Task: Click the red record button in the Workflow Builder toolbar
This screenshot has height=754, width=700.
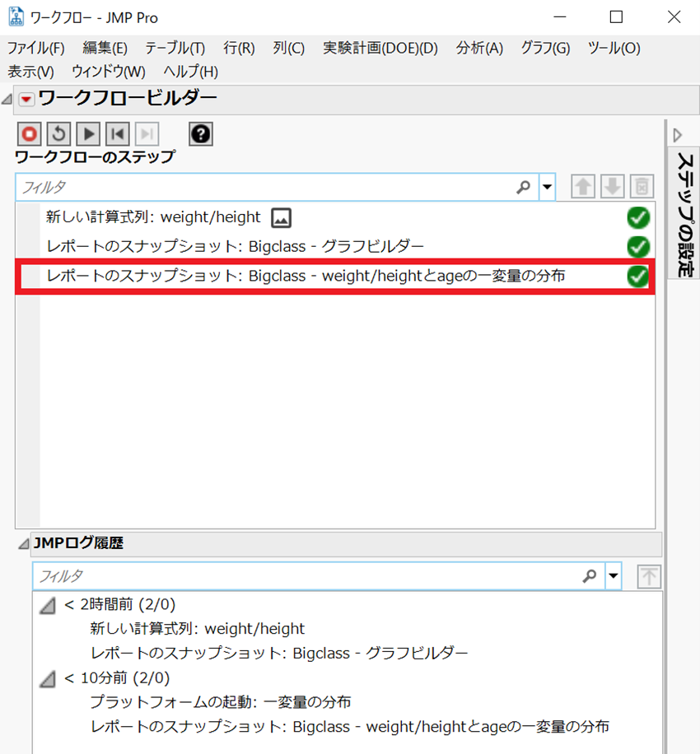Action: [30, 133]
